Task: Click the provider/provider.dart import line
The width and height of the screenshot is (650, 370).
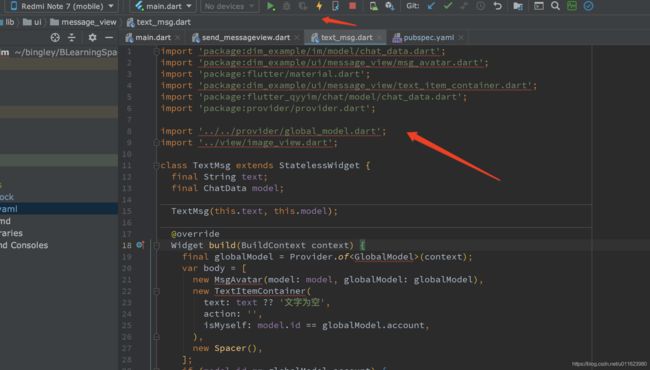Action: pyautogui.click(x=268, y=108)
